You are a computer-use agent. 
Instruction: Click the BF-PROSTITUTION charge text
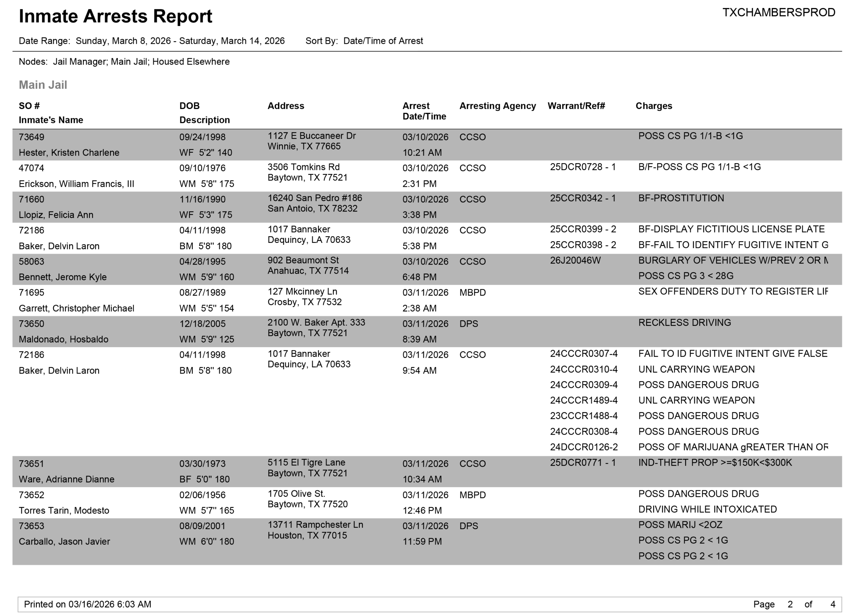pyautogui.click(x=681, y=198)
